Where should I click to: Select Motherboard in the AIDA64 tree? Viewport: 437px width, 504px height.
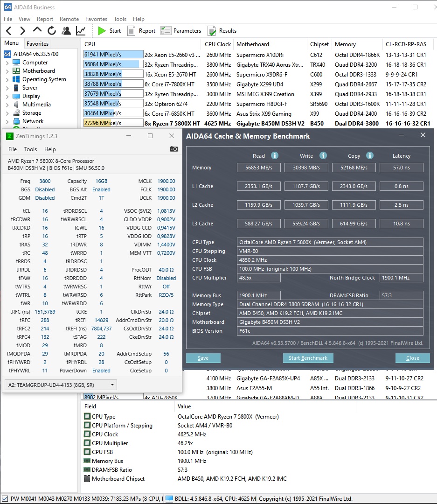pos(39,71)
